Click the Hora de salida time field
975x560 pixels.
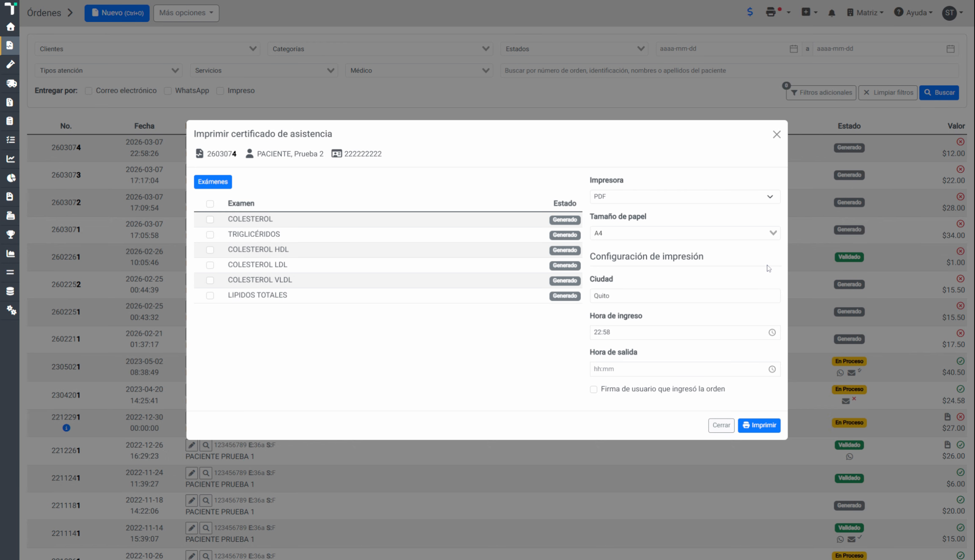[684, 369]
